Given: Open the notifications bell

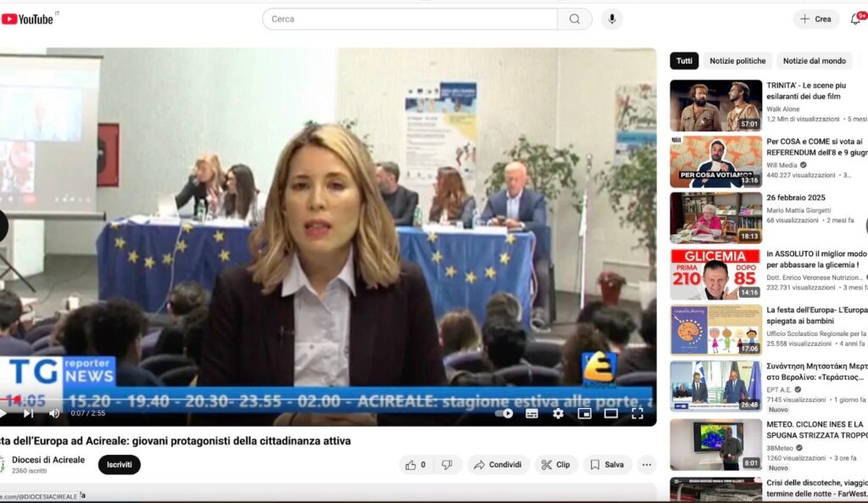Looking at the screenshot, I should [856, 19].
